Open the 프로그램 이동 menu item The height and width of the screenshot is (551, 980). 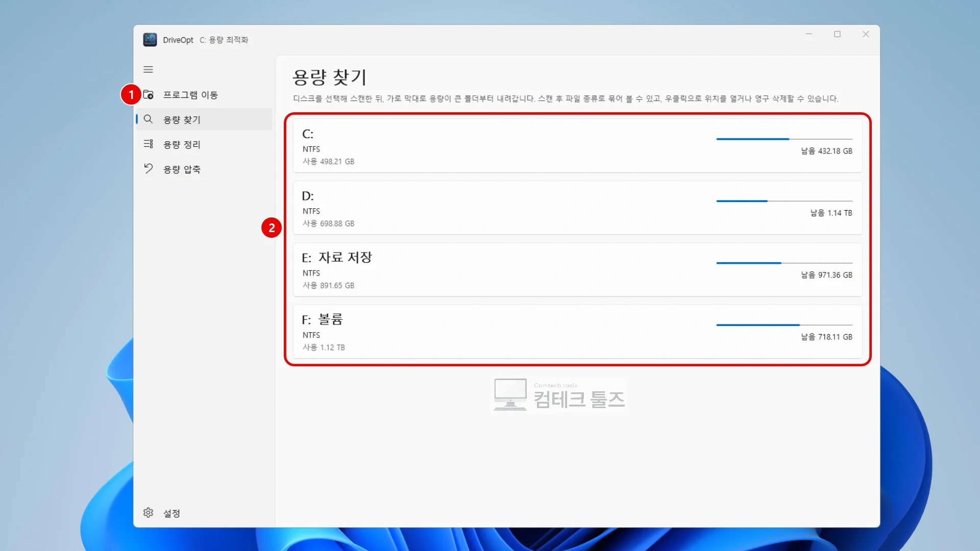point(204,94)
